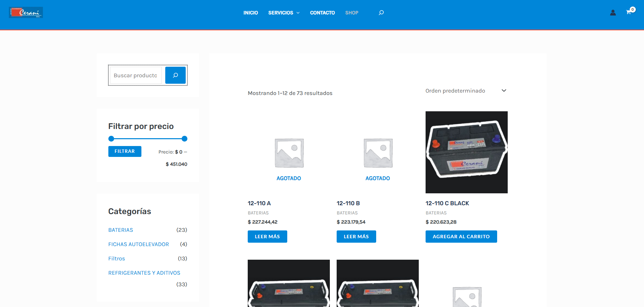Click placeholder image of 12-110 B
The width and height of the screenshot is (644, 307).
tap(378, 153)
